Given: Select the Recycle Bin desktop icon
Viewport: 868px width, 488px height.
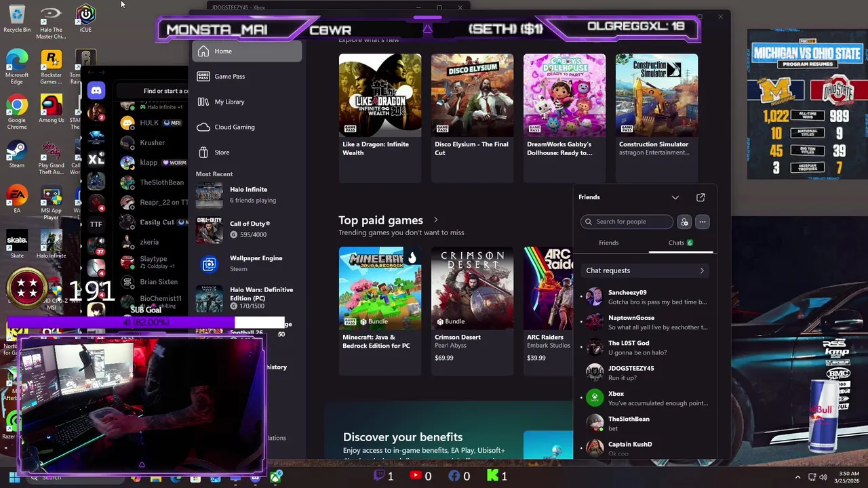Looking at the screenshot, I should point(17,19).
